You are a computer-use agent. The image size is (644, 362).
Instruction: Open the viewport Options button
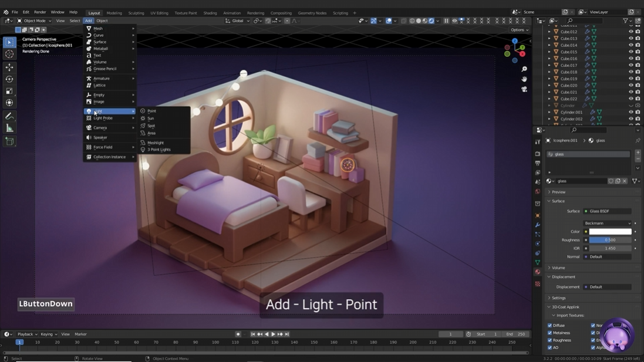point(520,29)
